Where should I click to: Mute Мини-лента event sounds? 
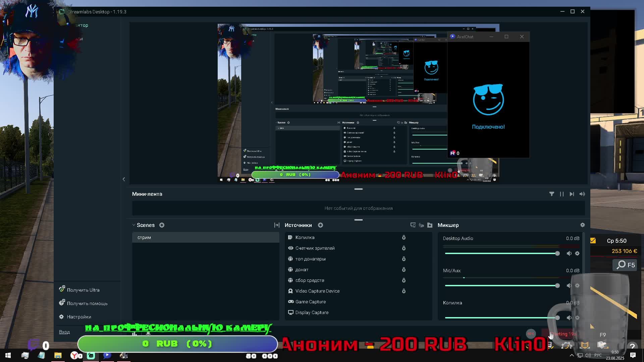point(582,194)
